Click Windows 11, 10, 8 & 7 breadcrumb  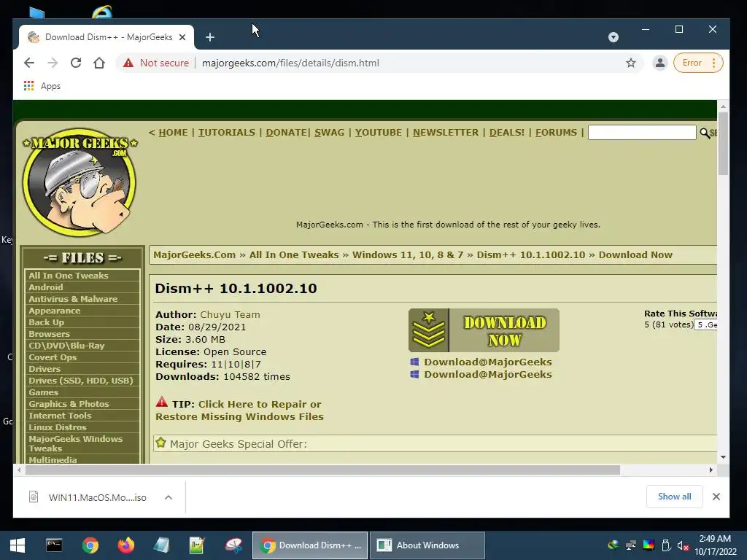pos(408,254)
